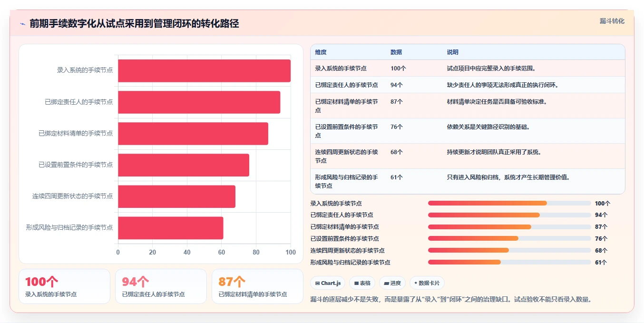Click the footnote text starting 漏斗的逐层减少不是失败
The height and width of the screenshot is (323, 644).
pos(451,300)
